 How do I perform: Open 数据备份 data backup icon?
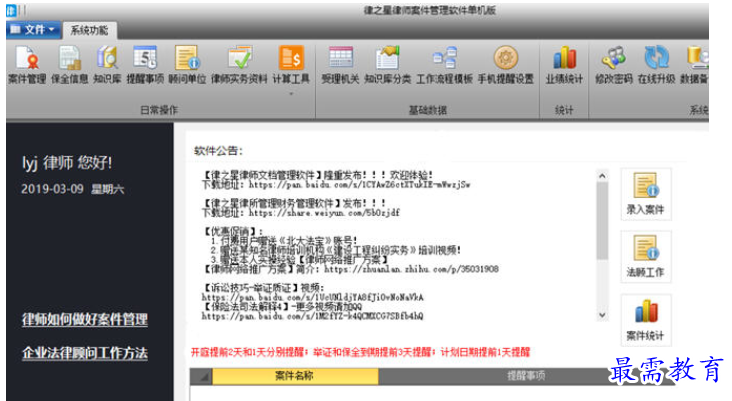(694, 65)
